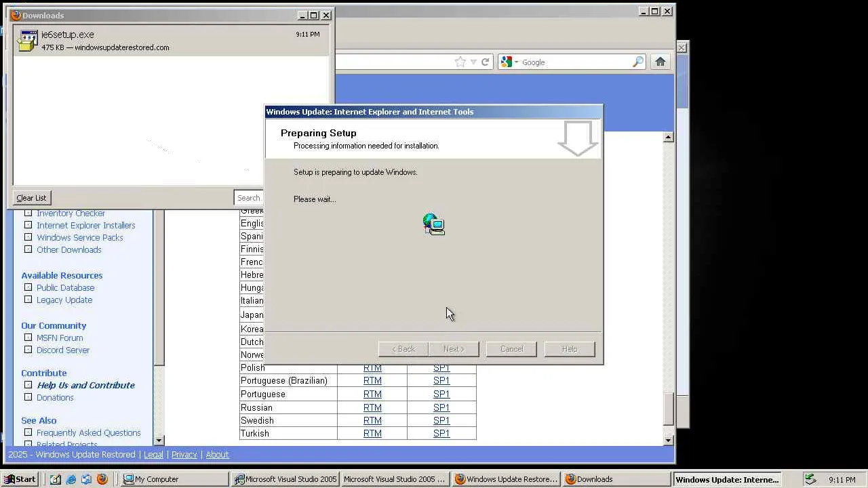Click the 9:11 PM taskbar clock
The image size is (868, 488).
(842, 480)
